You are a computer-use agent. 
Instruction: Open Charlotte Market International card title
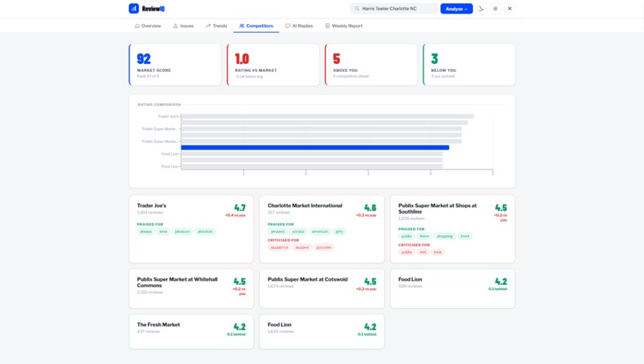[304, 206]
